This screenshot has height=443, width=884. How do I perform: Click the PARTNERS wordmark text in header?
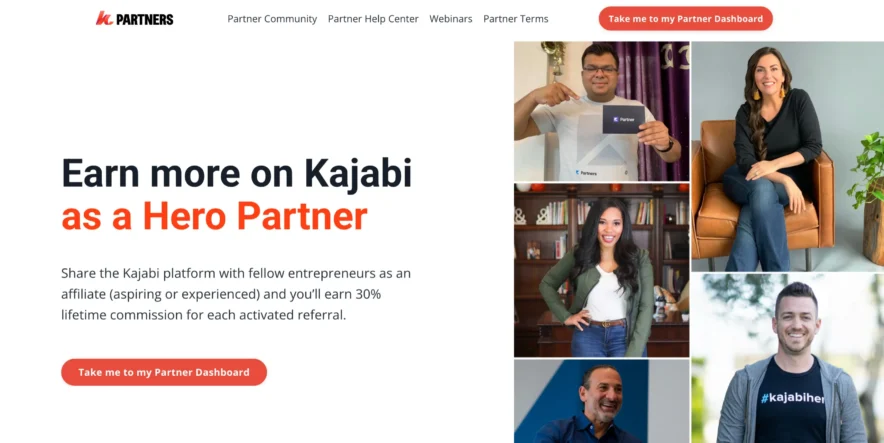click(x=145, y=19)
